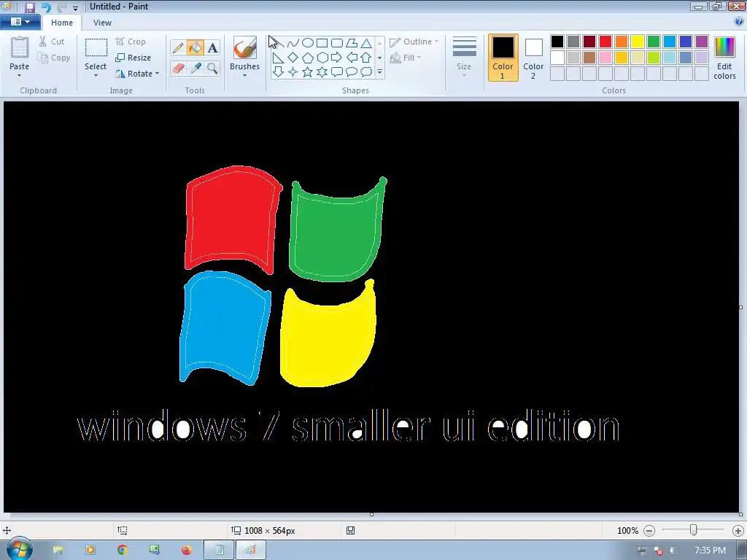Click the Save icon in title bar
747x560 pixels.
(29, 7)
